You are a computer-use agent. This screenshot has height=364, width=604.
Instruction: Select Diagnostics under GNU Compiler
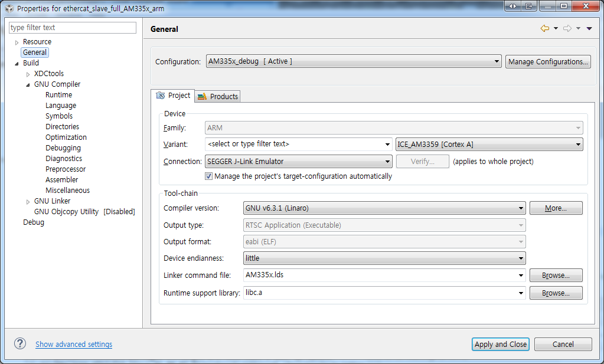tap(64, 159)
